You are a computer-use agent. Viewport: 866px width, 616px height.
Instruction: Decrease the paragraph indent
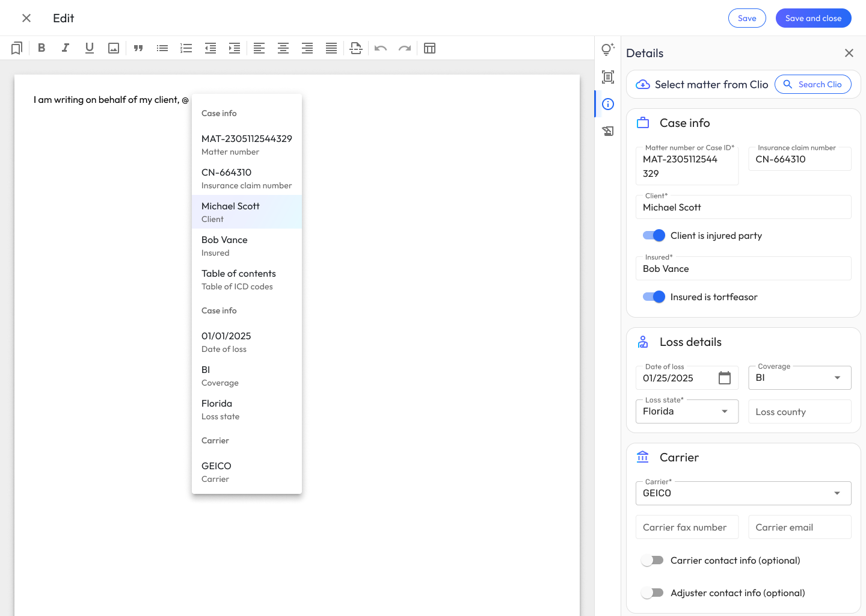pos(210,48)
